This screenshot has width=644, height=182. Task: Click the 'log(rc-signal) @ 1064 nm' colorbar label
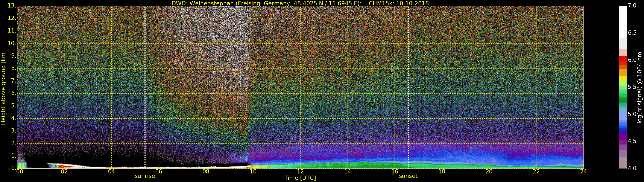pyautogui.click(x=640, y=87)
